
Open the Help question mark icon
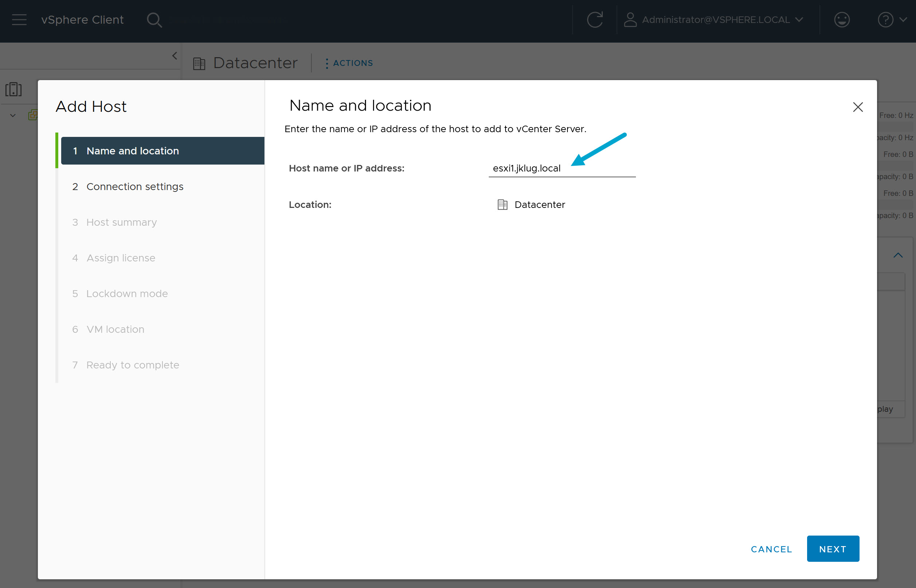(x=885, y=19)
